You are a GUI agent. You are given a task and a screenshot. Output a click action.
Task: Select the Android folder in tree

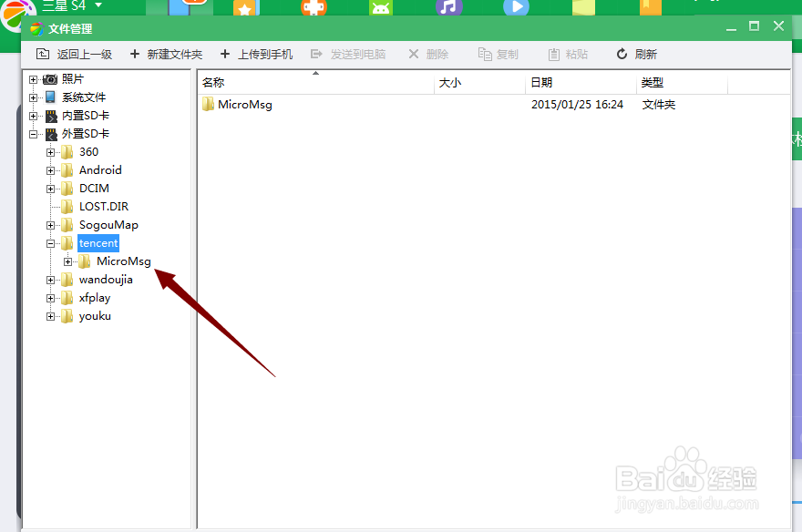point(100,170)
